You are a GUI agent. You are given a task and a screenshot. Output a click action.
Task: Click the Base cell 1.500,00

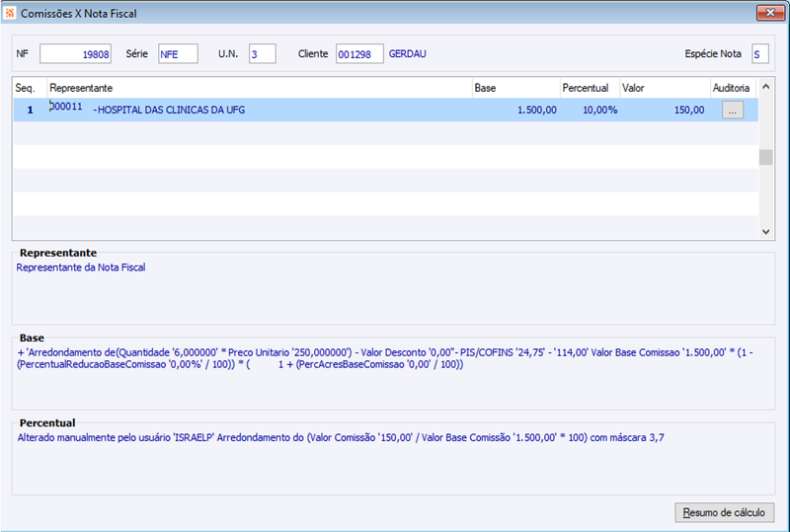537,110
